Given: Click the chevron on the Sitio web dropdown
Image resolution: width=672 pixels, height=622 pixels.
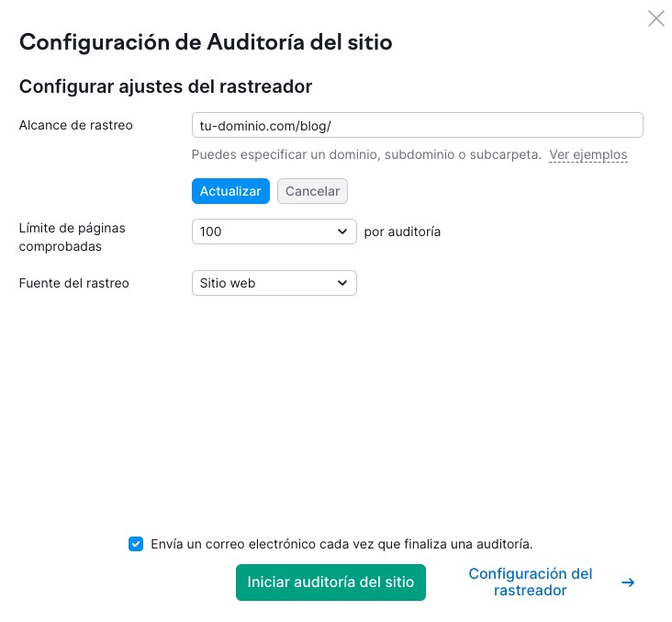Looking at the screenshot, I should coord(342,283).
